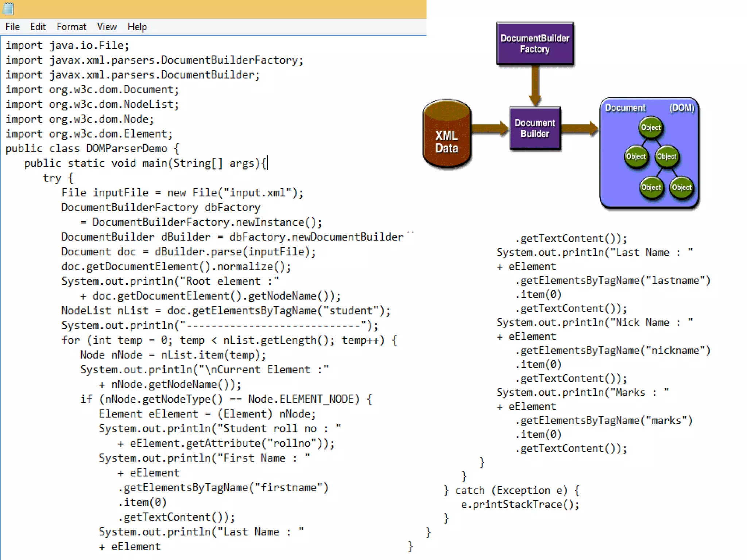Open the Format menu
This screenshot has width=747, height=560.
pyautogui.click(x=71, y=27)
